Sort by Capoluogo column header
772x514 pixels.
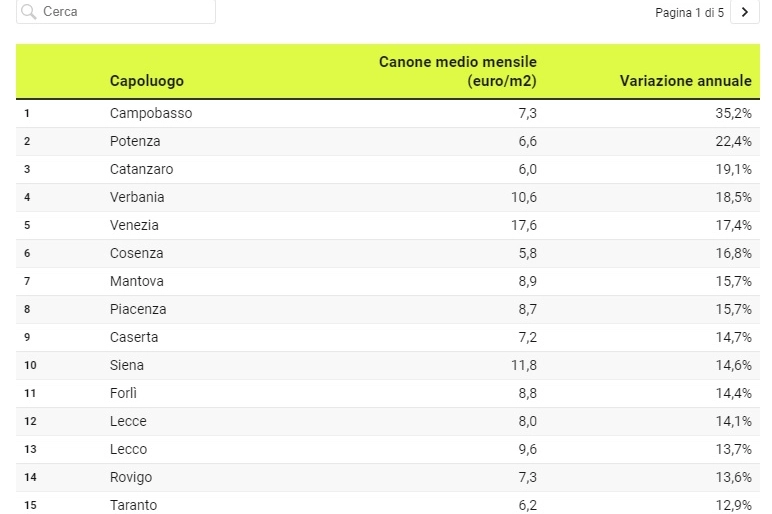147,81
